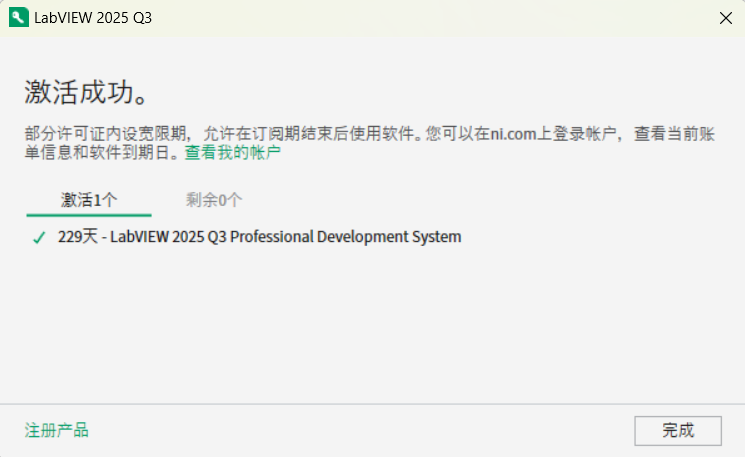The image size is (745, 457).
Task: Open the 查看我的帐户 link
Action: tap(232, 153)
